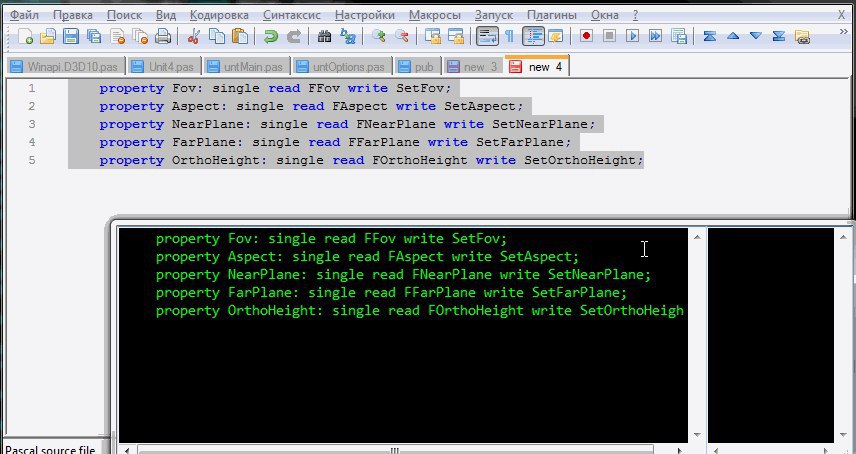Toggle the Indent guide button
Image resolution: width=856 pixels, height=454 pixels.
pos(532,37)
